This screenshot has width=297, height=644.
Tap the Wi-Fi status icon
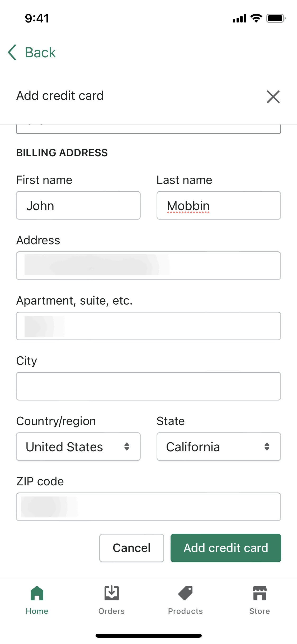[256, 18]
